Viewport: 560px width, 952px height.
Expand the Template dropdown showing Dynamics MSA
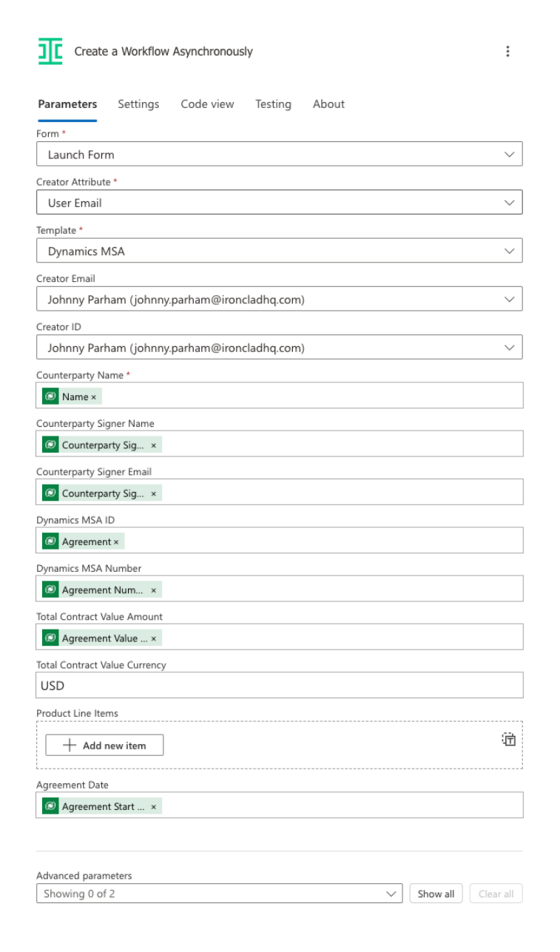click(280, 251)
